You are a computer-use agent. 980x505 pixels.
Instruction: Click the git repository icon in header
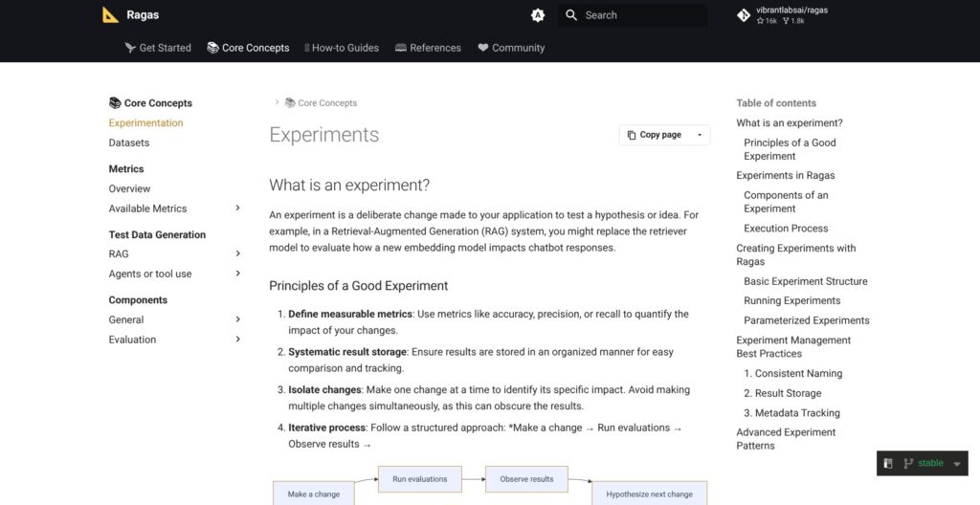click(743, 15)
